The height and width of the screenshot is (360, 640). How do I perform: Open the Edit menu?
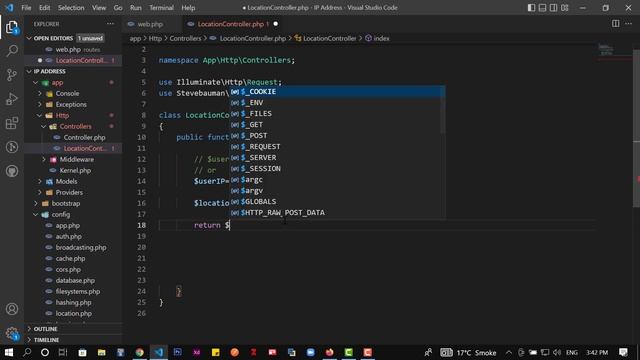point(44,8)
